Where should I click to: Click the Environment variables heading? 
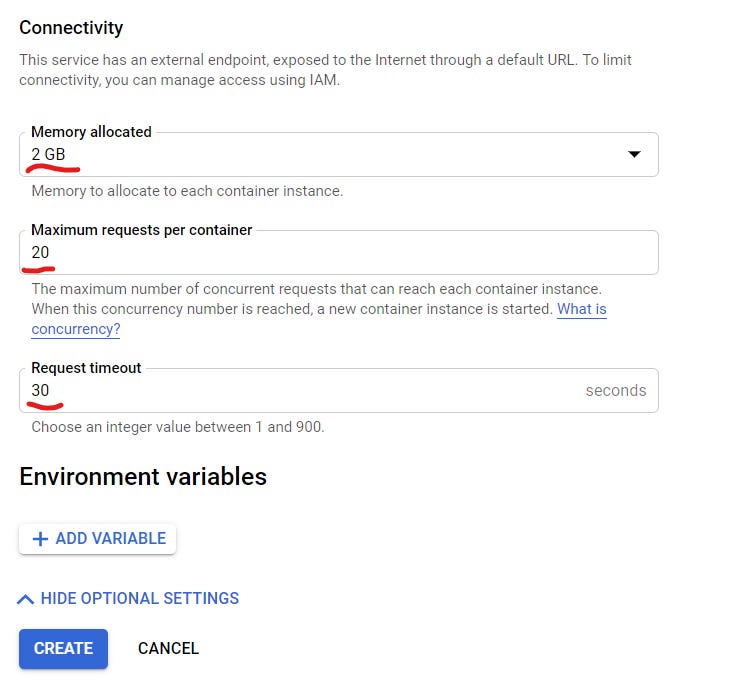[x=143, y=476]
